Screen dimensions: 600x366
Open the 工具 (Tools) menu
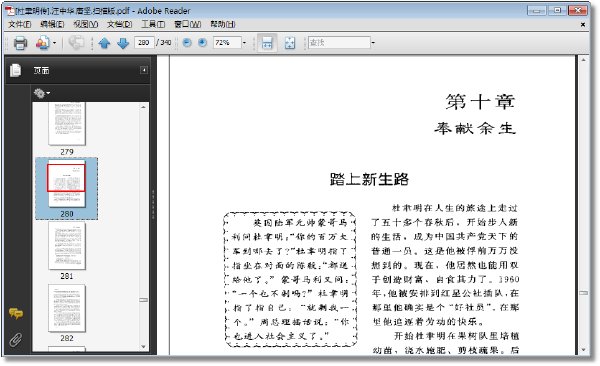(x=153, y=24)
